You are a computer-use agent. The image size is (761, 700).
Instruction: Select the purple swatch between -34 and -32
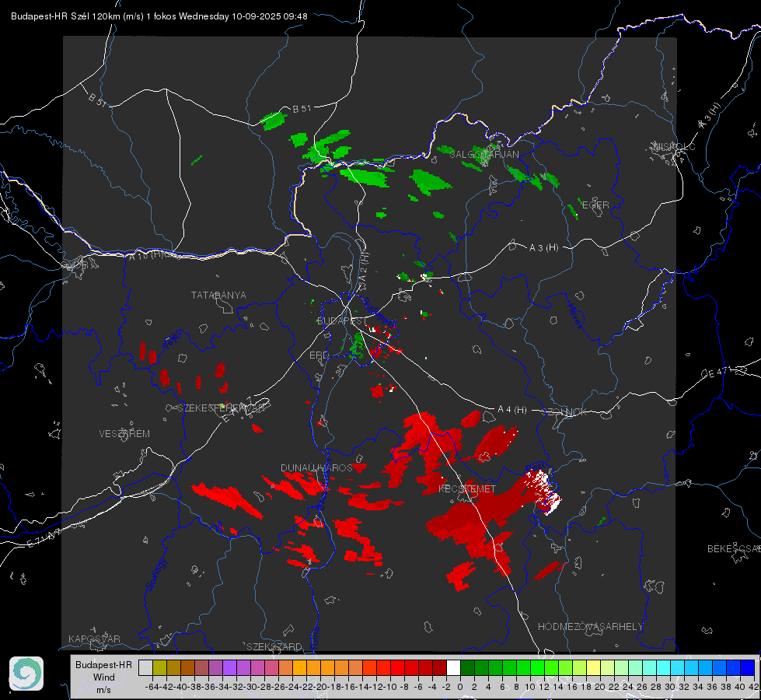pos(229,668)
